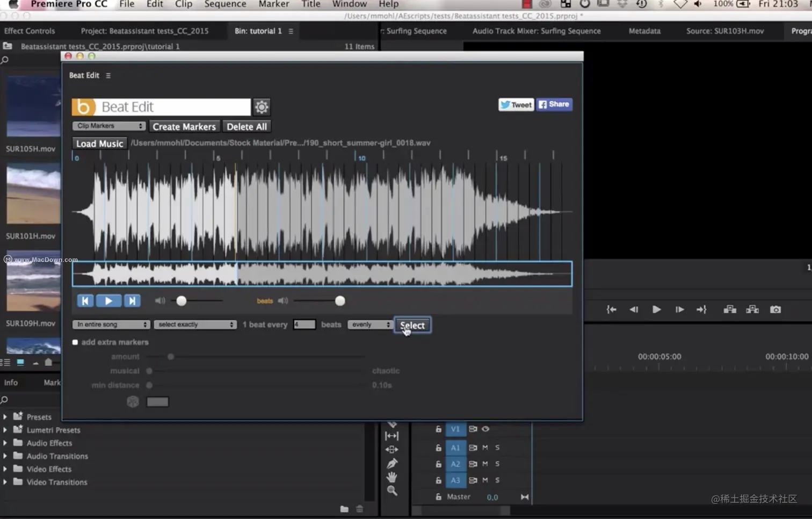Select the Zoom tool magnifier
Image resolution: width=812 pixels, height=519 pixels.
(x=392, y=491)
